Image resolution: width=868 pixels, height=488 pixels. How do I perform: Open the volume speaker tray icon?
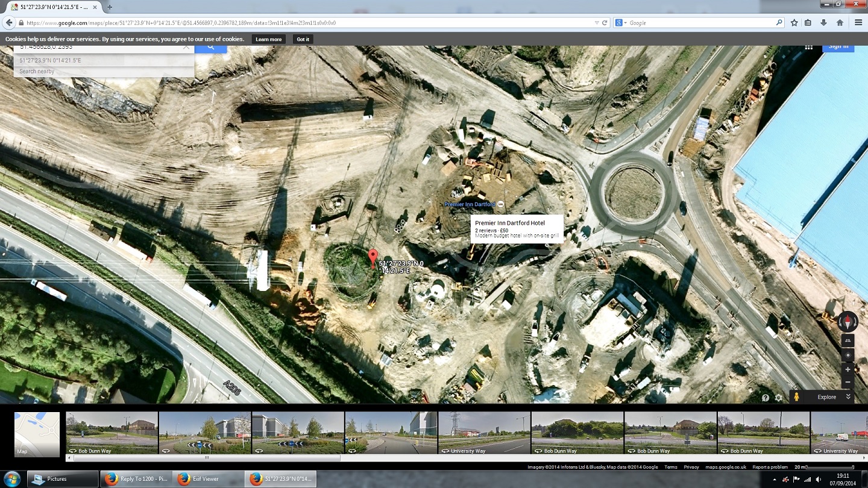coord(819,480)
